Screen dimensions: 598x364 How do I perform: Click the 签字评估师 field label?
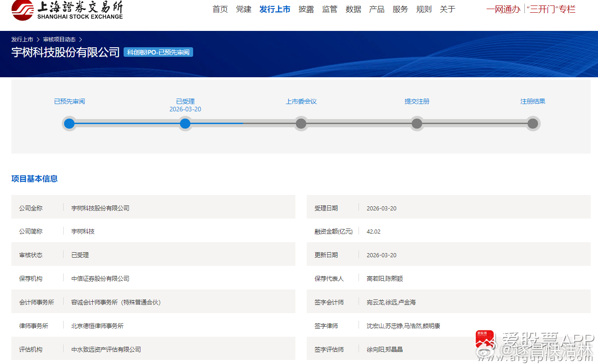point(329,349)
